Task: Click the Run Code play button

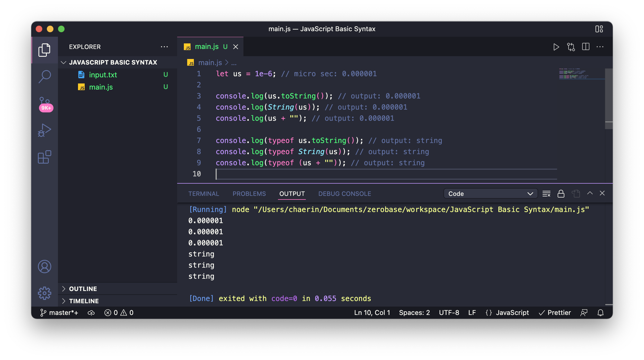Action: [x=556, y=47]
